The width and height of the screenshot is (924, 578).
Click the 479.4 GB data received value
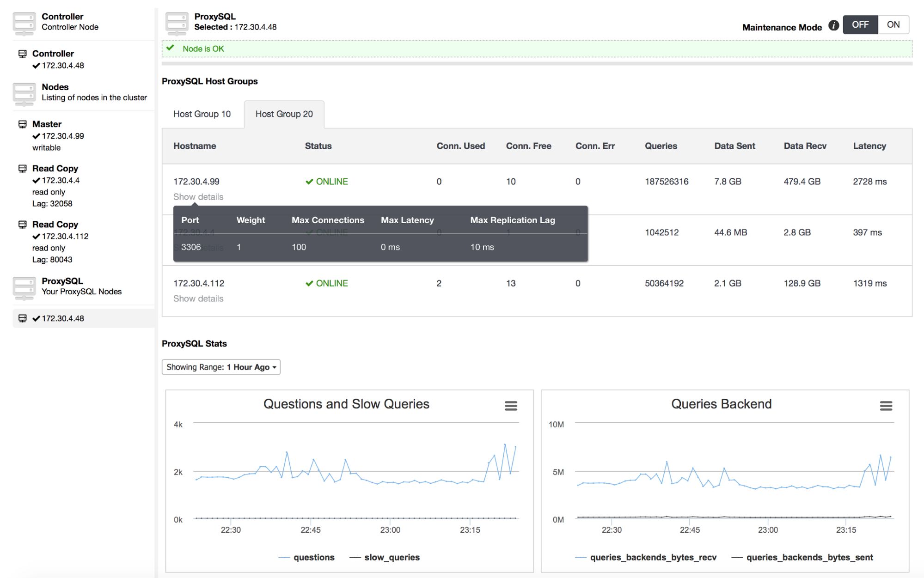[802, 182]
